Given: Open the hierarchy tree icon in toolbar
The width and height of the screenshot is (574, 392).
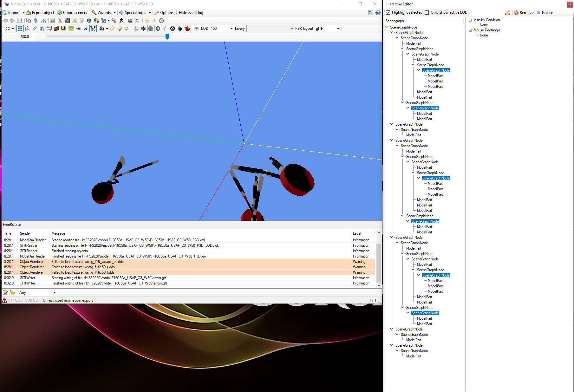Looking at the screenshot, I should (x=43, y=21).
